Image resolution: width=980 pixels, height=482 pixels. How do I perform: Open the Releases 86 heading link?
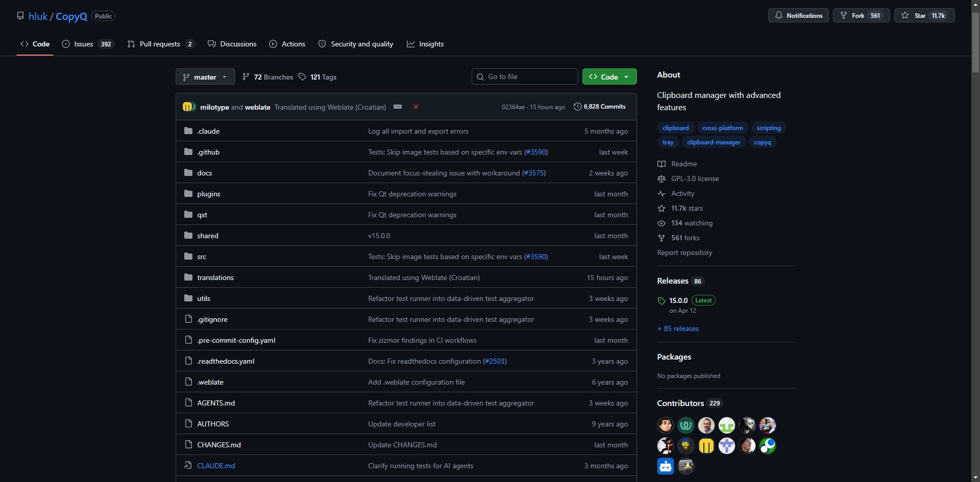[x=680, y=281]
